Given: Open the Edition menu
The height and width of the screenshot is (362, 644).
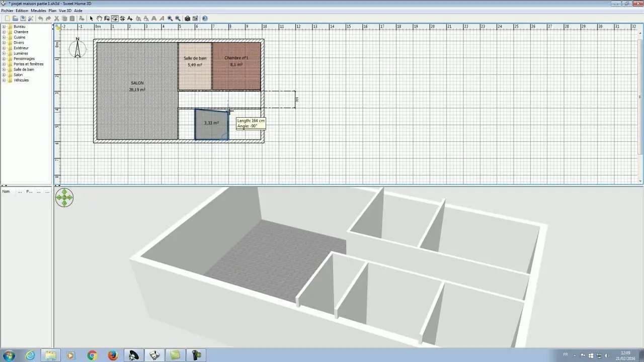Looking at the screenshot, I should click(x=22, y=11).
